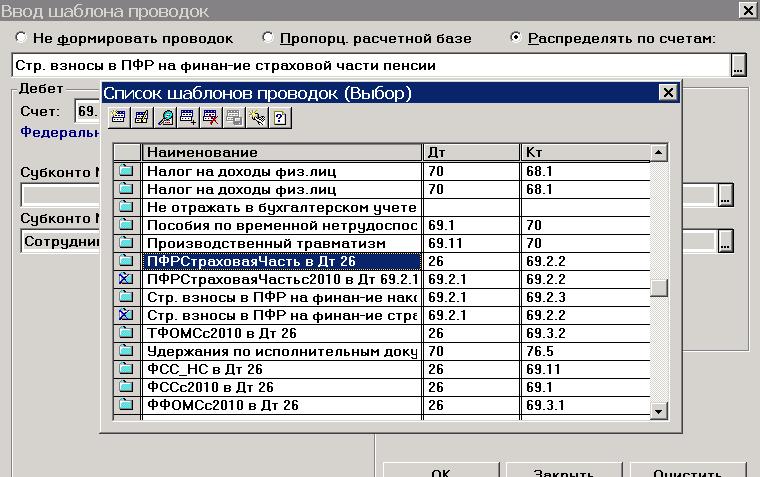Click the list scrollbar down arrow

658,412
